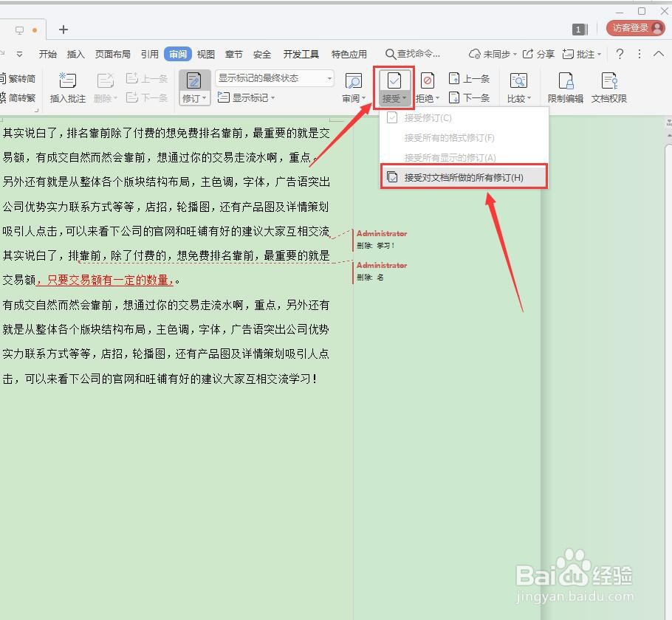Click the vertical scrollbar on the right
Screen dimensions: 672x620
666,295
